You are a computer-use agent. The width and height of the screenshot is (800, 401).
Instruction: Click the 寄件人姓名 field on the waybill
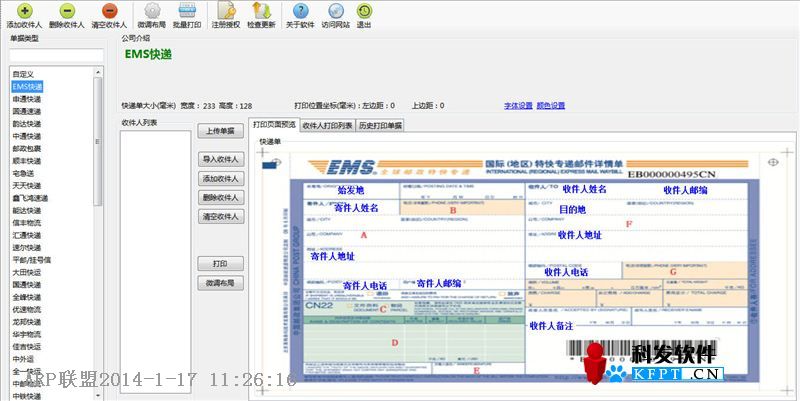(x=356, y=208)
